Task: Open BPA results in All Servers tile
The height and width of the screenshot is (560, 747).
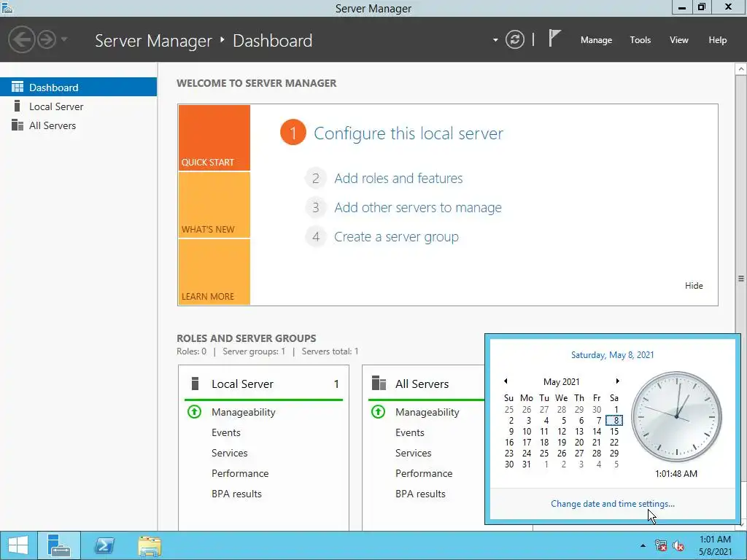Action: coord(420,494)
